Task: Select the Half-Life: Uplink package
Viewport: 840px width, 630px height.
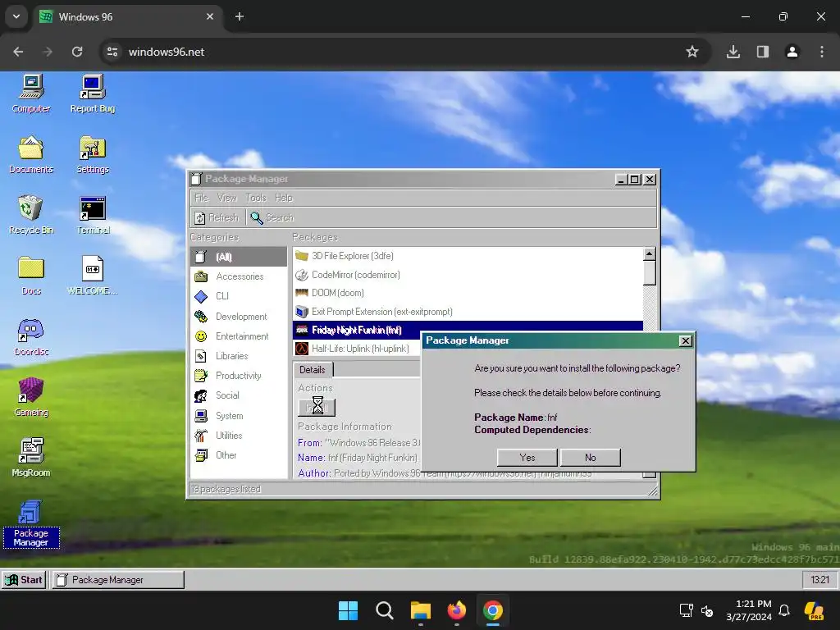Action: [x=356, y=349]
